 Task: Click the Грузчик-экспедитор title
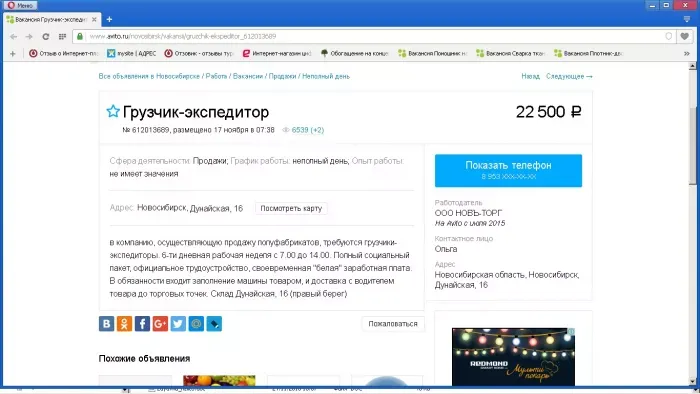[196, 112]
